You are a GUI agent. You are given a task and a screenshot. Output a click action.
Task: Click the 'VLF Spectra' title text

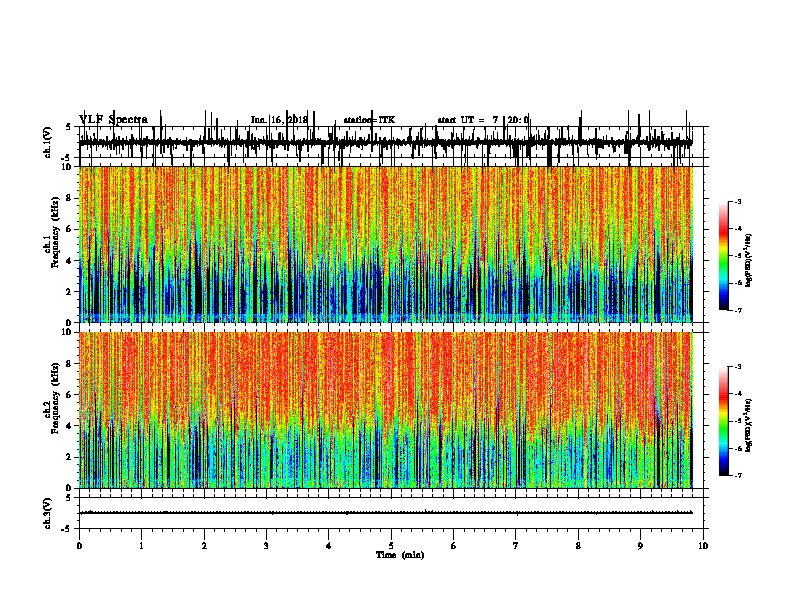pyautogui.click(x=113, y=120)
